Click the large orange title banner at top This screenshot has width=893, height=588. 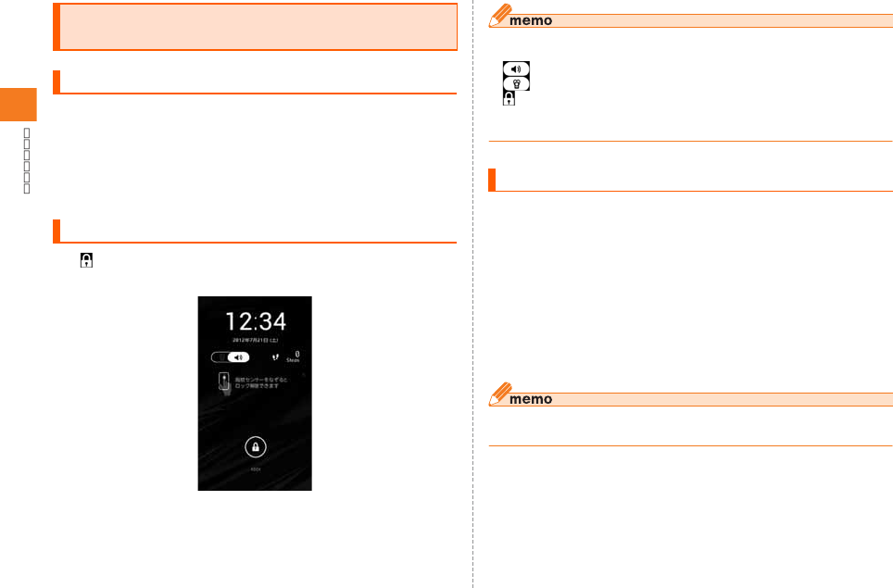coord(255,27)
